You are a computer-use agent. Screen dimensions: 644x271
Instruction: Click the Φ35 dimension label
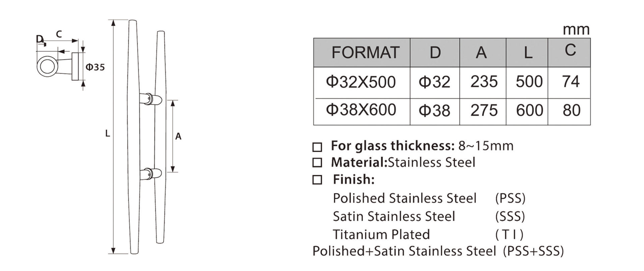(x=95, y=67)
